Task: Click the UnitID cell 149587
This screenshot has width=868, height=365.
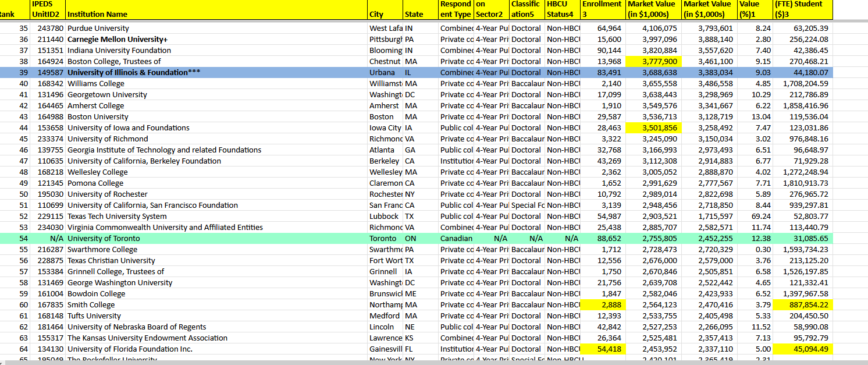Action: pyautogui.click(x=47, y=72)
